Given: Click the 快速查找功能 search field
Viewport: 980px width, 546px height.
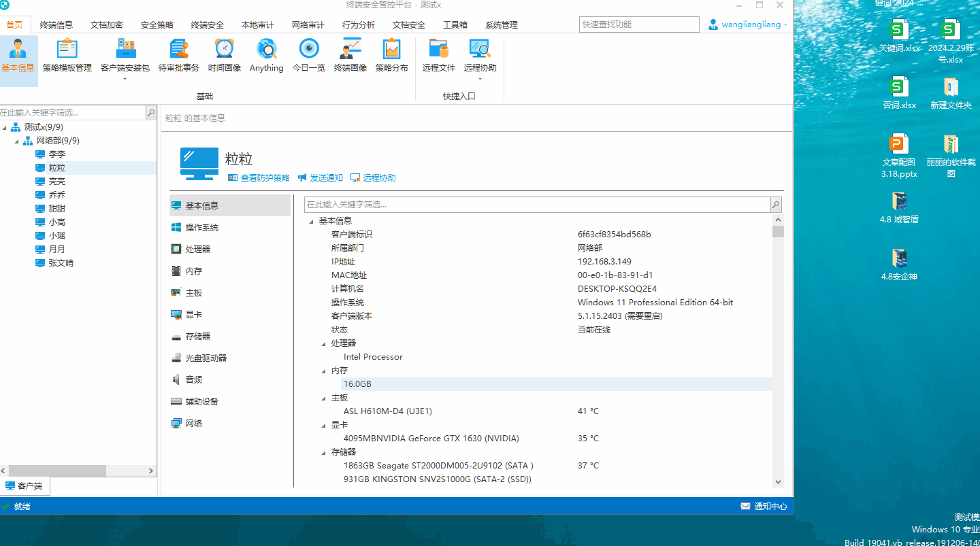Looking at the screenshot, I should 639,24.
